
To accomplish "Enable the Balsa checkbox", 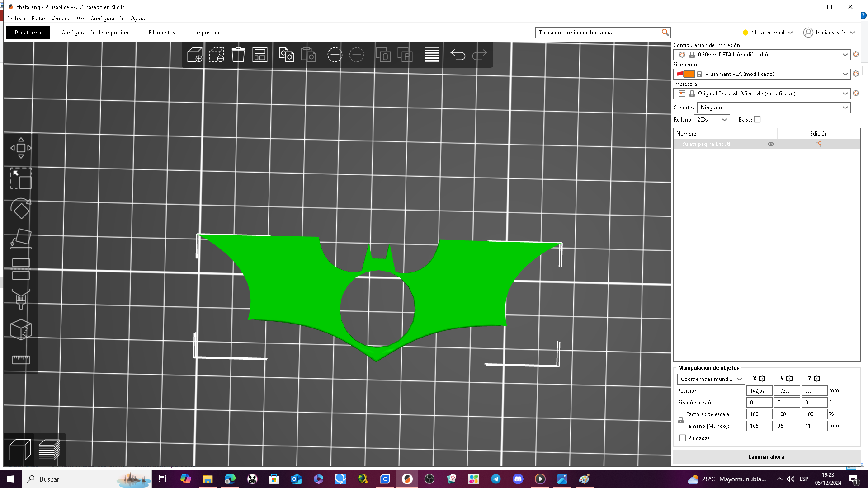I will click(757, 120).
